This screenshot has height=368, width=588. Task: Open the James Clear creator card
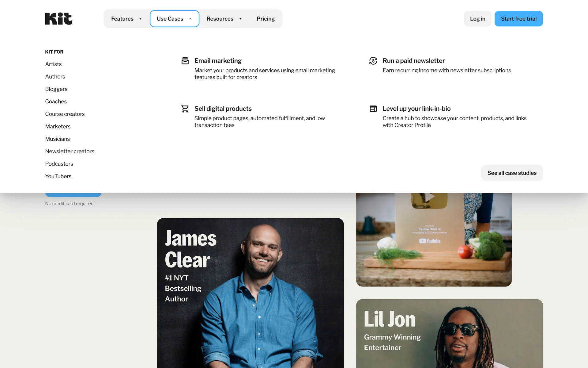point(250,293)
